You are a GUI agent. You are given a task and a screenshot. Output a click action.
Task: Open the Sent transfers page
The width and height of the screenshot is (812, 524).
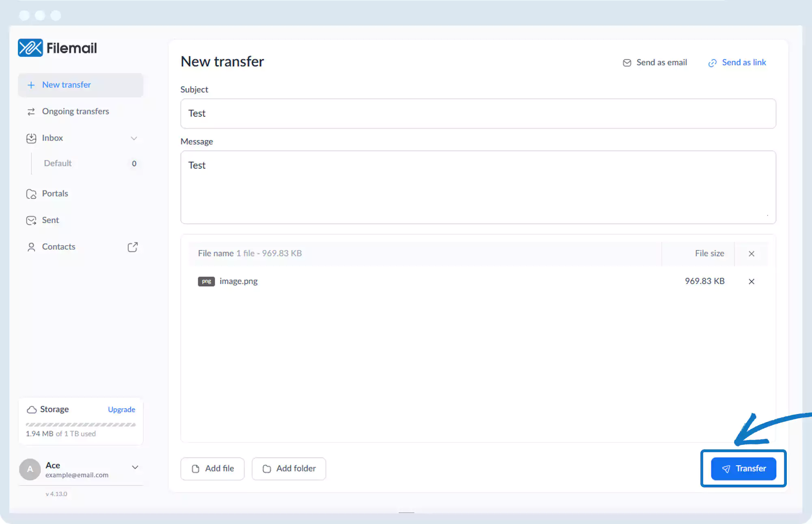[50, 220]
